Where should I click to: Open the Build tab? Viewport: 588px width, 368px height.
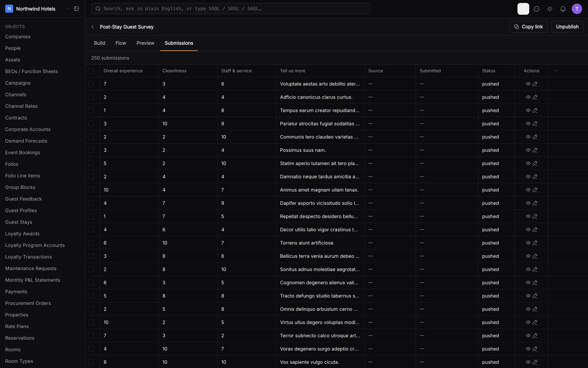(x=100, y=43)
